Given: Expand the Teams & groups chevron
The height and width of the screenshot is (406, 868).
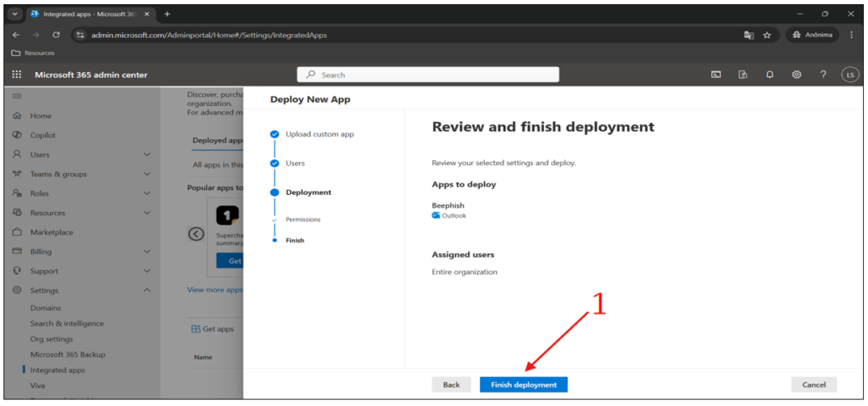Looking at the screenshot, I should 147,174.
